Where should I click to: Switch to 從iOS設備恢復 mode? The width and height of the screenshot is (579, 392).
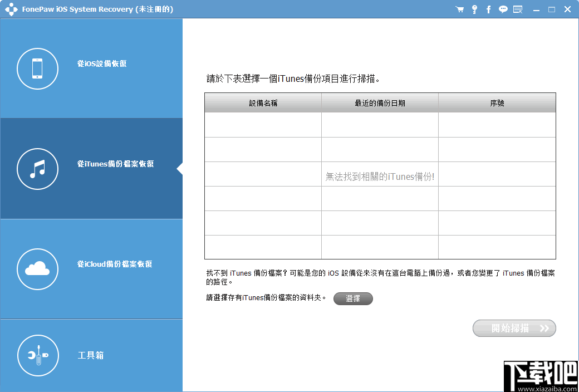102,63
